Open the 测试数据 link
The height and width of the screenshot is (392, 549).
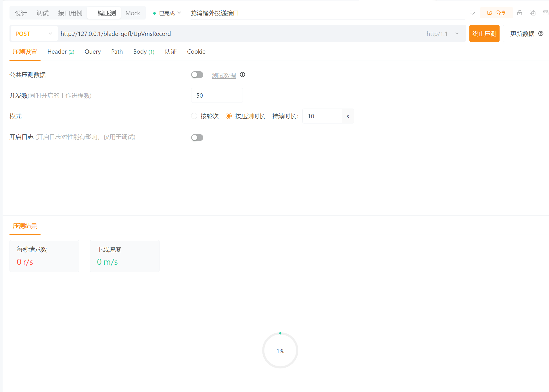[224, 75]
